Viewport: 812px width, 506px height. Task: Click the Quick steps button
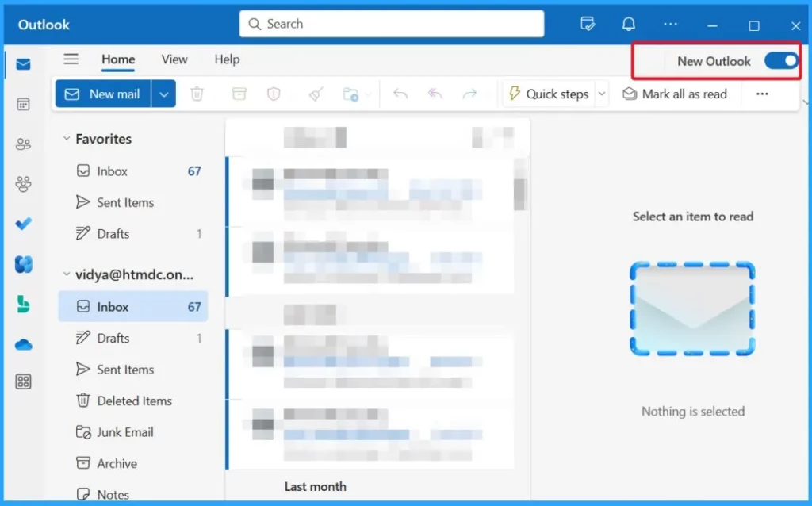pyautogui.click(x=549, y=94)
